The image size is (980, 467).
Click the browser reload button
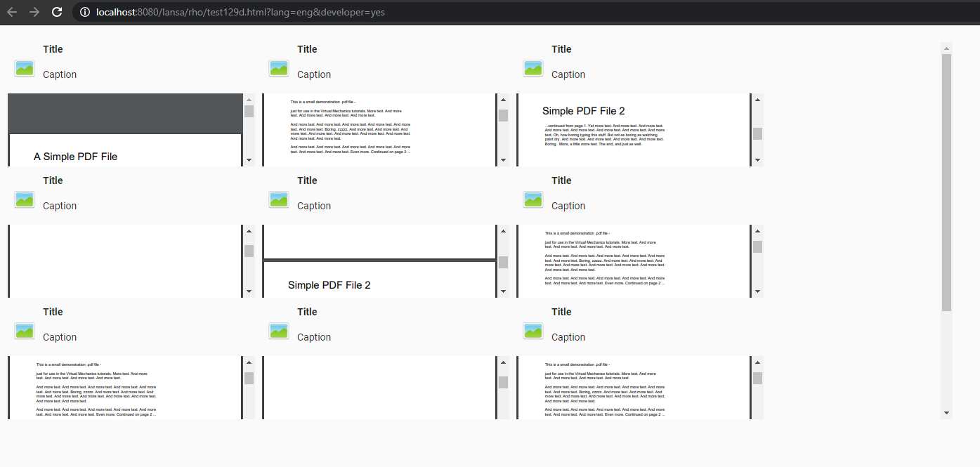point(58,12)
